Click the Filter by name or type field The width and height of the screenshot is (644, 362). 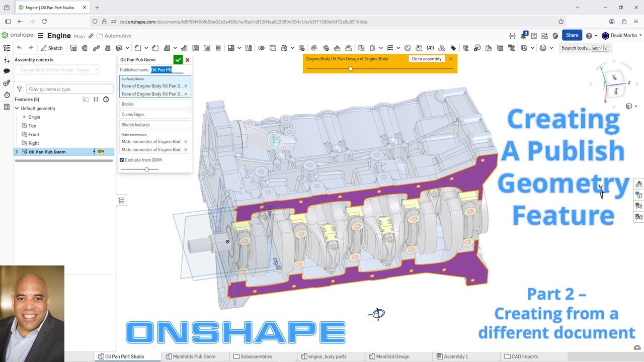70,89
